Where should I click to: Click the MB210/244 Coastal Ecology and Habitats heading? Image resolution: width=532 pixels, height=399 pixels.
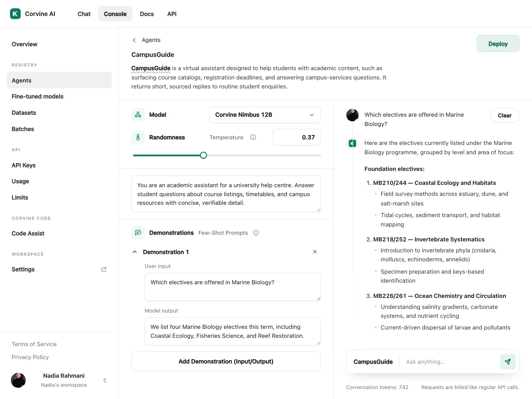(435, 183)
